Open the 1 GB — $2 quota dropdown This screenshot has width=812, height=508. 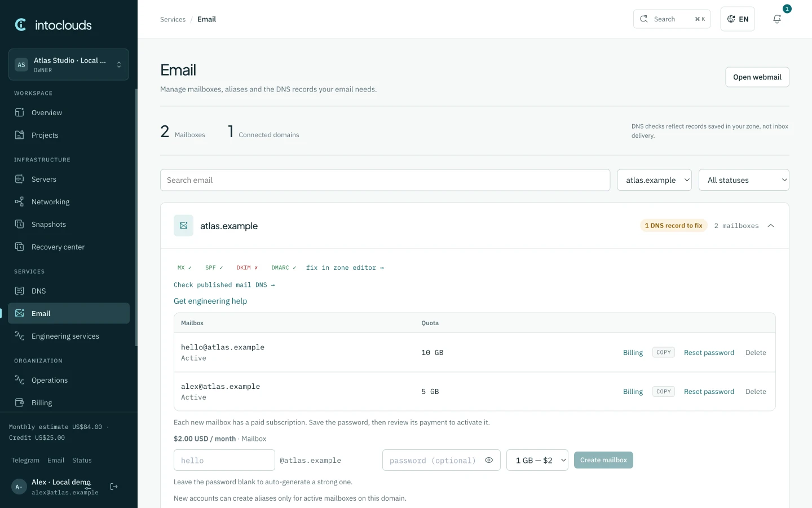[x=537, y=461]
